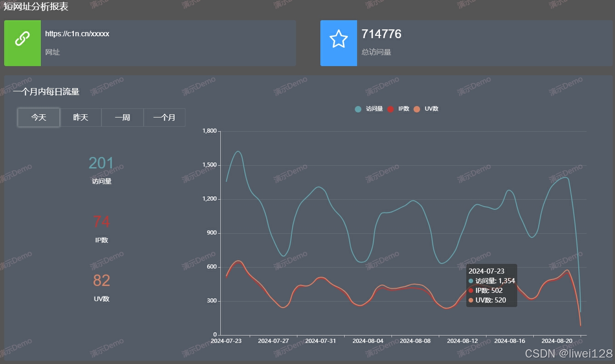Viewport: 615px width, 364px height.
Task: Click the 2024-08-16 x-axis label
Action: click(x=510, y=341)
